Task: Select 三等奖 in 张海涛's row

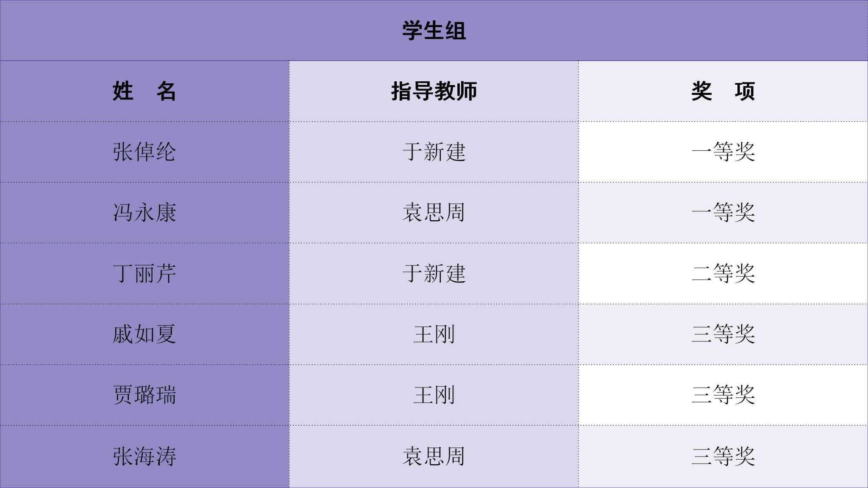Action: coord(723,456)
